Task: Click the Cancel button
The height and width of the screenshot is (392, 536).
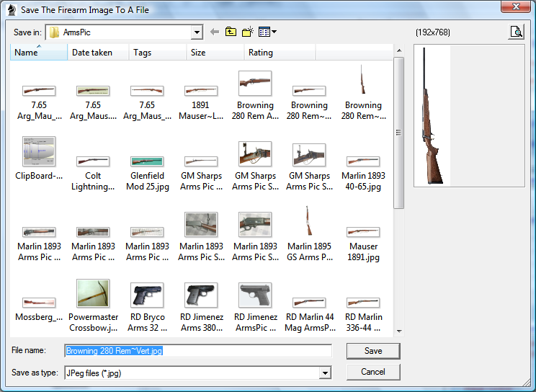Action: coord(373,372)
